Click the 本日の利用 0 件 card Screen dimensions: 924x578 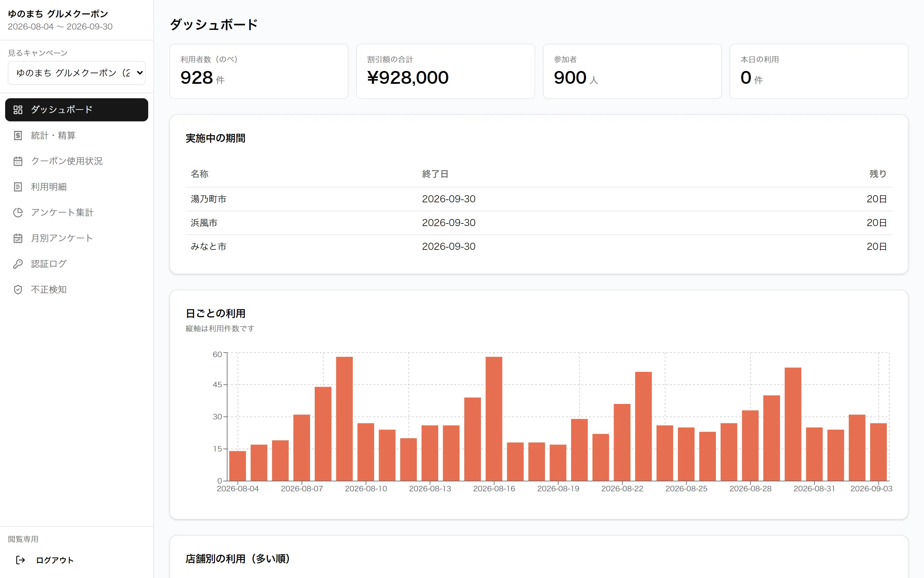click(x=819, y=72)
